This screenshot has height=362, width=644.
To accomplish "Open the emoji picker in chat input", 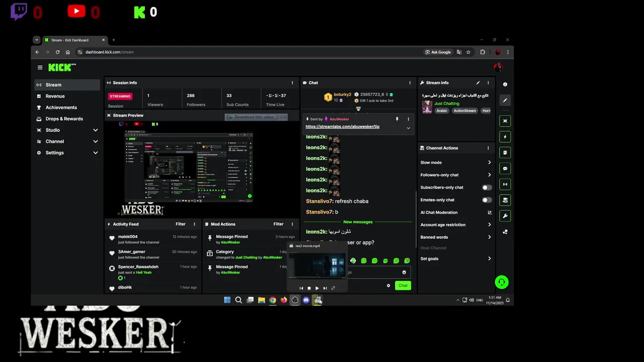I will coord(404,273).
